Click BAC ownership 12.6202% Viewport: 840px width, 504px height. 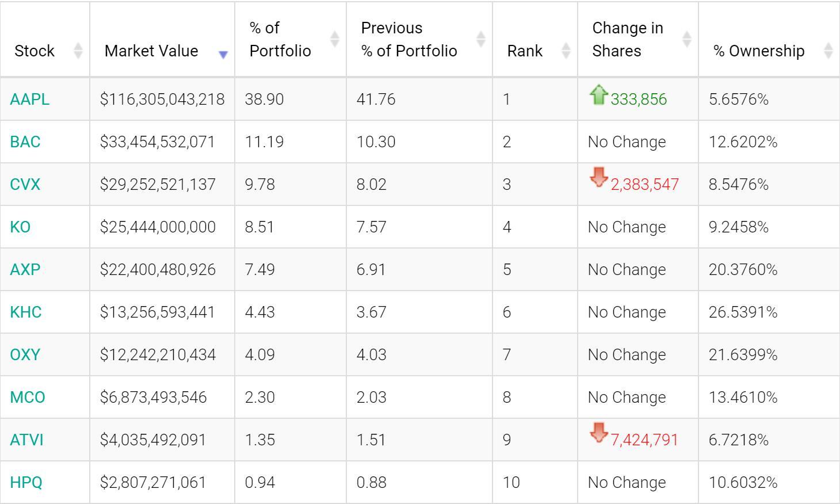click(743, 142)
